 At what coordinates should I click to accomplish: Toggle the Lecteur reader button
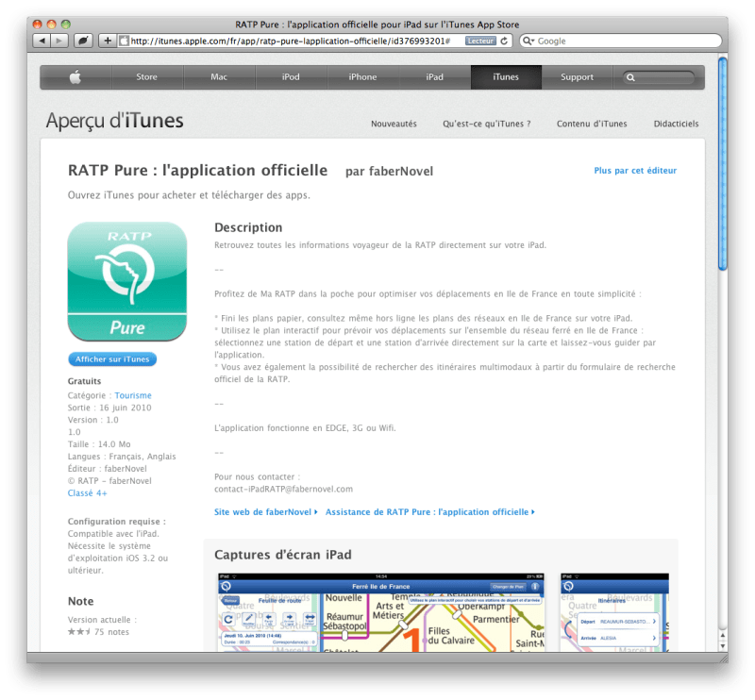[x=480, y=41]
